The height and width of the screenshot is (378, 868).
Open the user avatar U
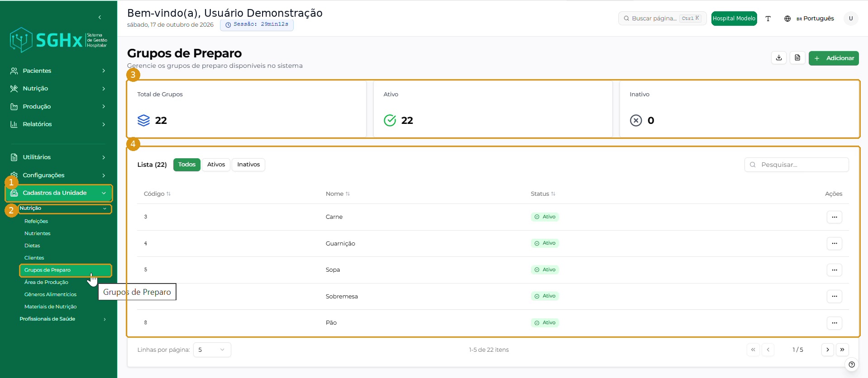(x=851, y=19)
